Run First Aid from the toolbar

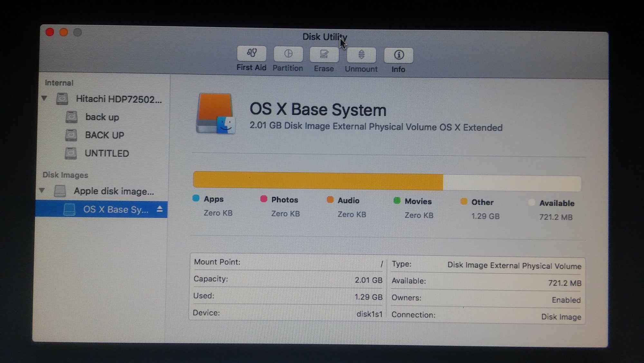click(x=251, y=54)
